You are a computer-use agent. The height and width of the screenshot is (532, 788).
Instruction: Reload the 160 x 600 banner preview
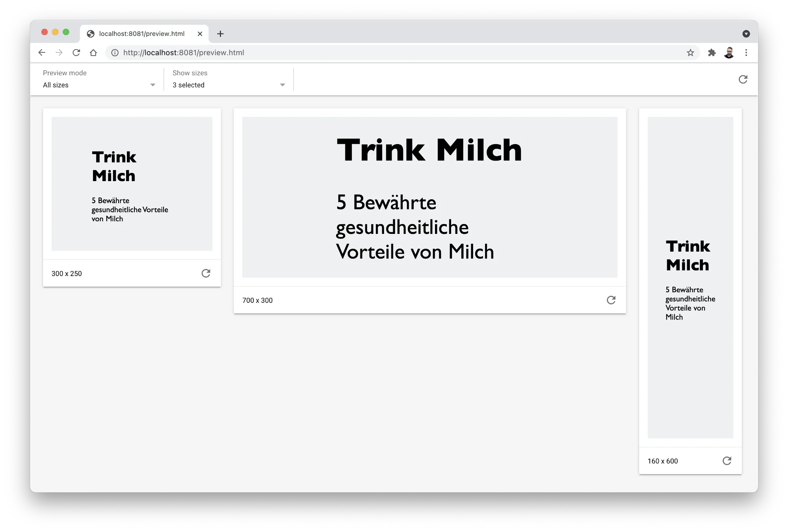[727, 461]
